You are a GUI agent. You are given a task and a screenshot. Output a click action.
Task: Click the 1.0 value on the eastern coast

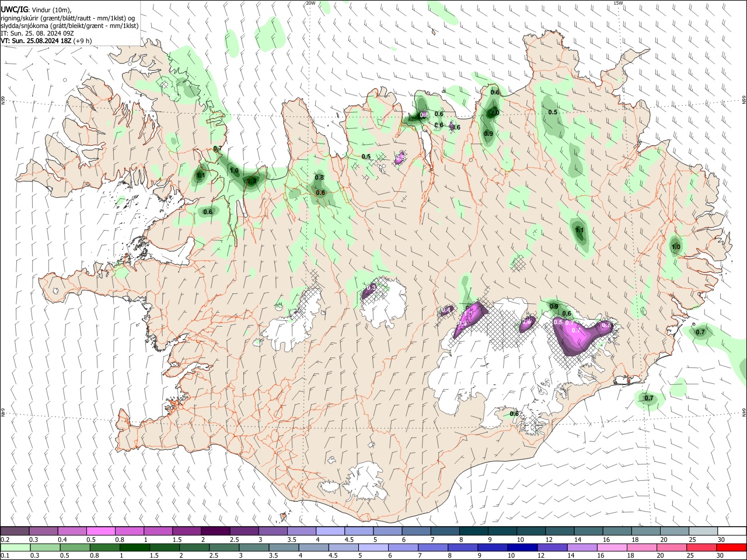point(676,247)
